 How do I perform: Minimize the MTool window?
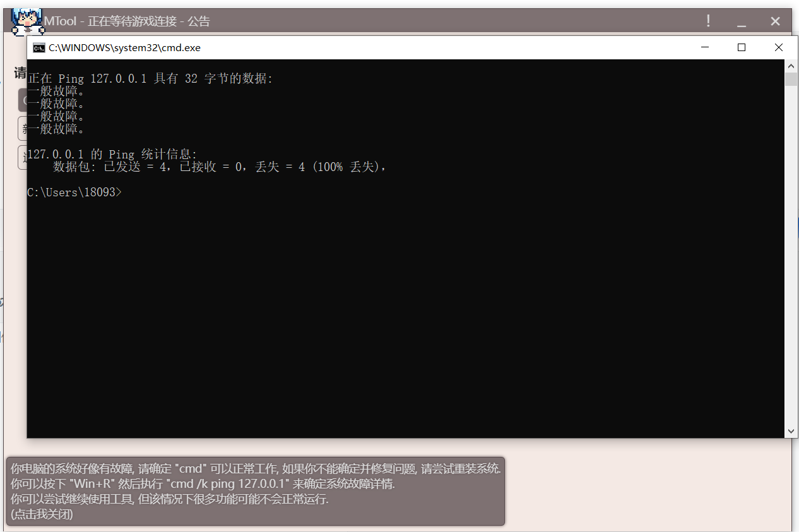(x=742, y=21)
